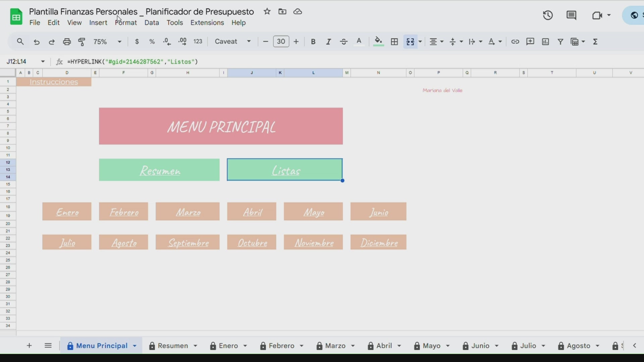
Task: Open the functions sigma icon
Action: point(596,42)
